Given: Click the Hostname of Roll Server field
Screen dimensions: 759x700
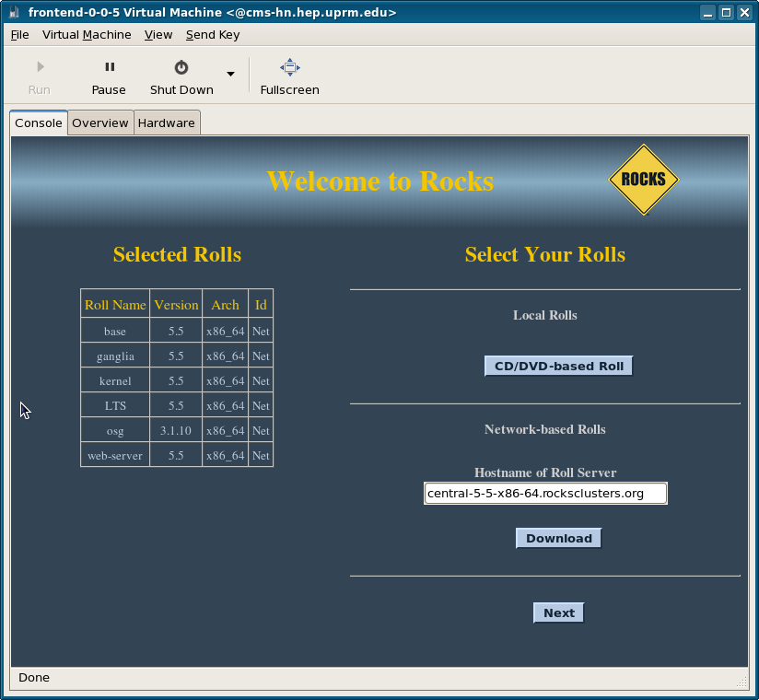Looking at the screenshot, I should pyautogui.click(x=545, y=494).
